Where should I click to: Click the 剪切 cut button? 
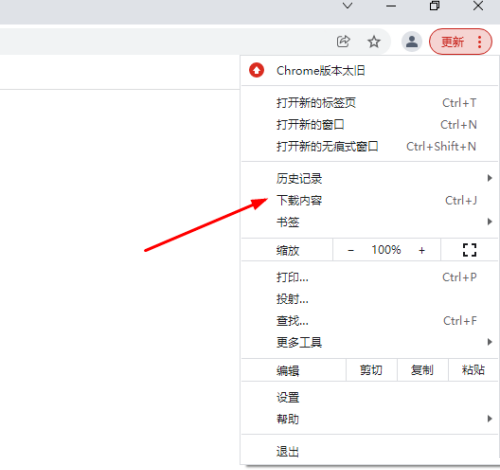(371, 370)
